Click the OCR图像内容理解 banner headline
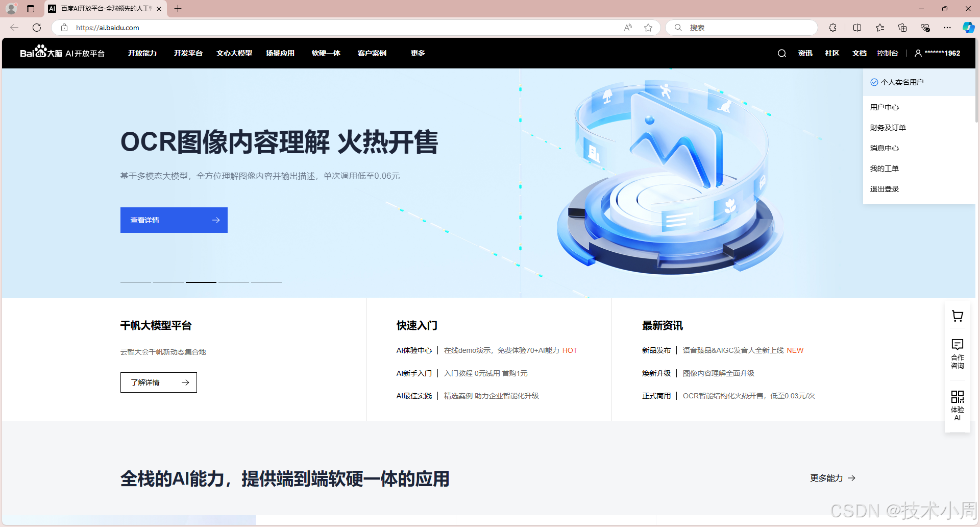 (x=279, y=142)
